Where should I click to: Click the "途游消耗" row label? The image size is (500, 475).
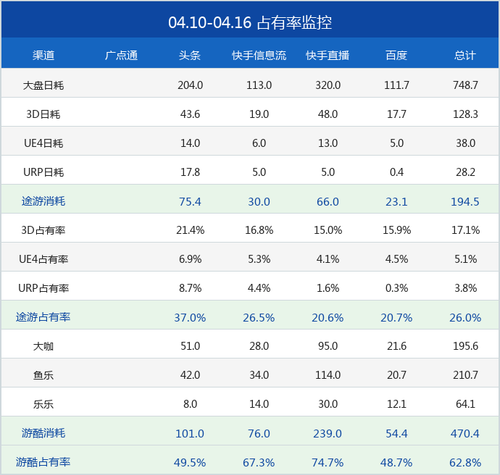pyautogui.click(x=43, y=201)
